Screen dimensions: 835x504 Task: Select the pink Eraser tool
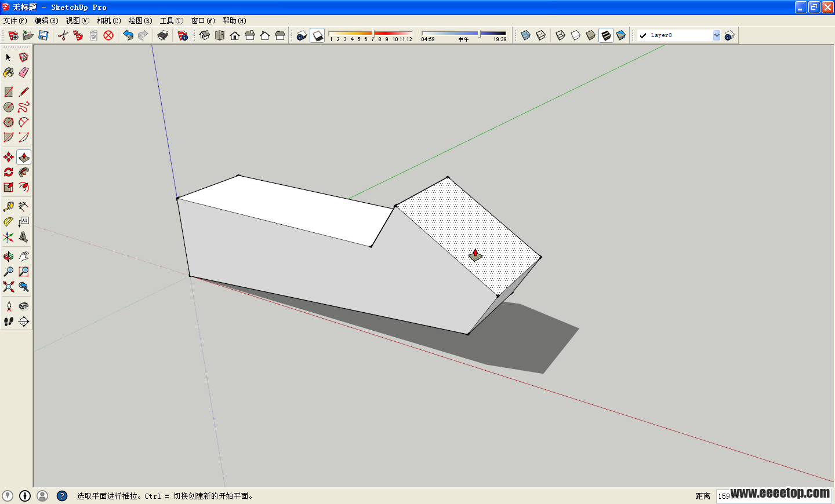(24, 72)
